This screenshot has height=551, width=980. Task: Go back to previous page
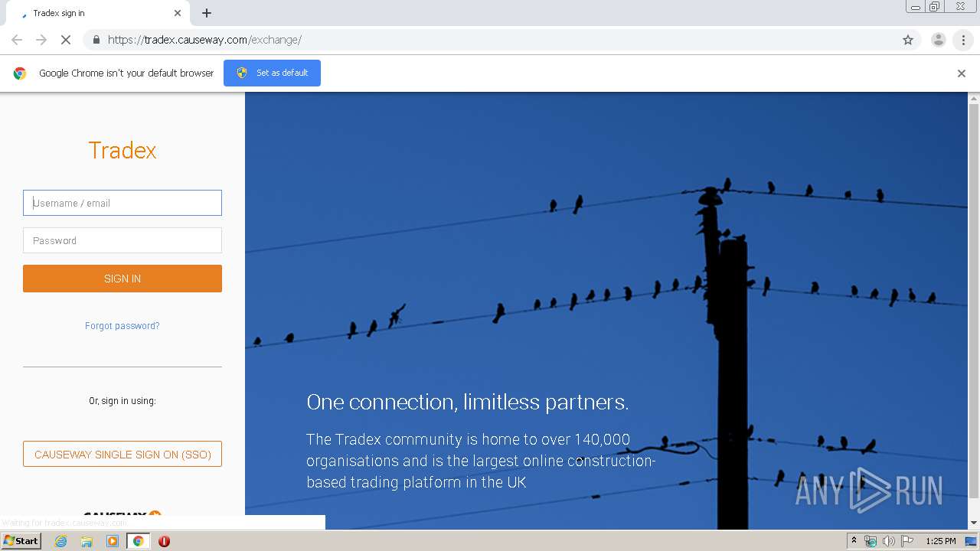(17, 40)
